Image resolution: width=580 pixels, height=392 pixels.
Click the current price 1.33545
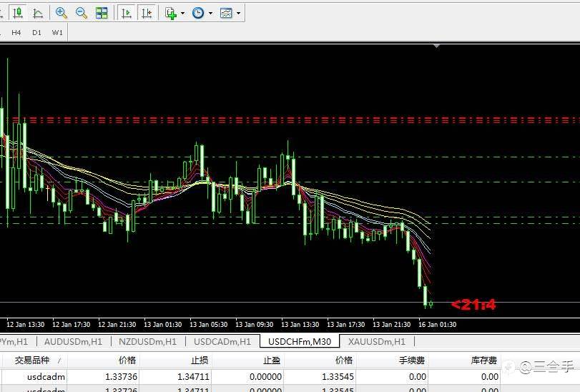338,377
